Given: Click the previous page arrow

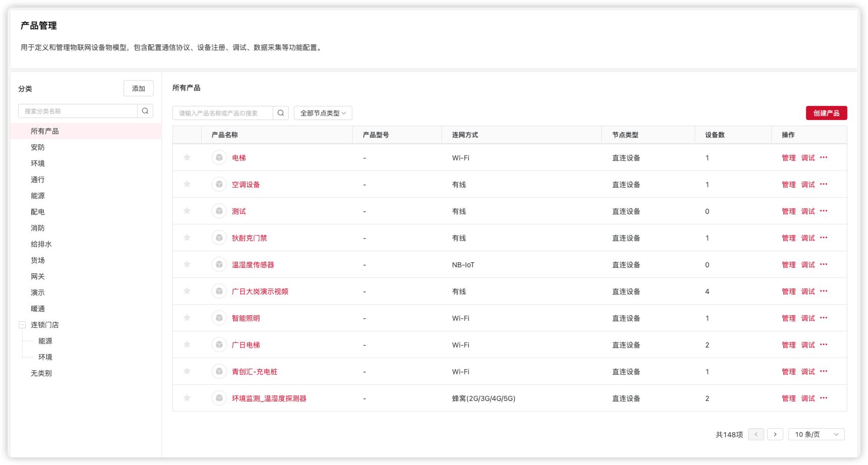Looking at the screenshot, I should click(756, 434).
